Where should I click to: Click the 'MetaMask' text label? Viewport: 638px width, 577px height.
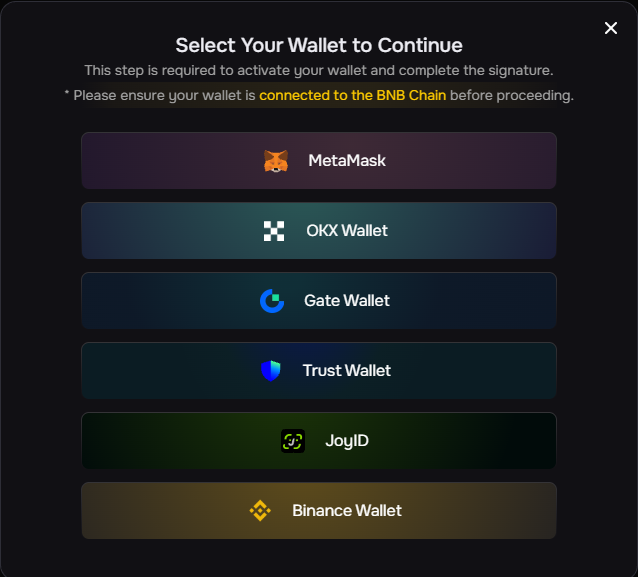point(347,161)
